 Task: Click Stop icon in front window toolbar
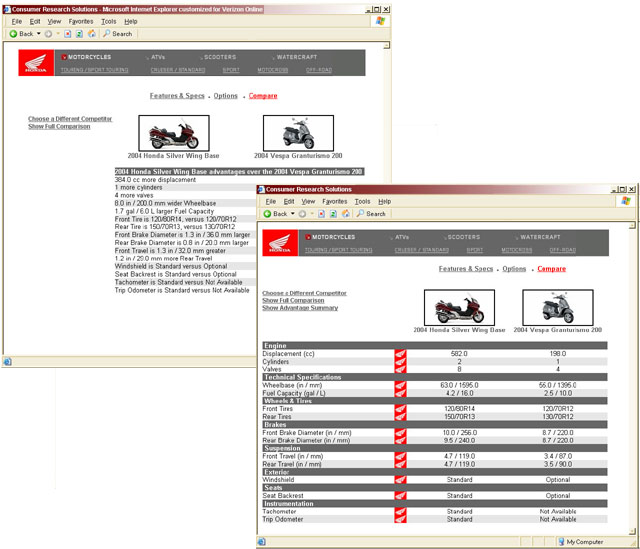[322, 214]
